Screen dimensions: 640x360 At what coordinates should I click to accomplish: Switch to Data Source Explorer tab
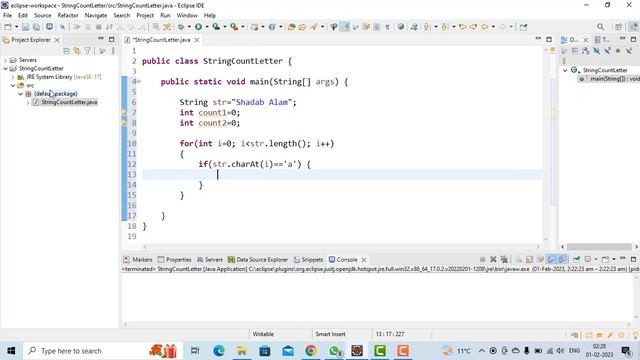[x=258, y=260]
